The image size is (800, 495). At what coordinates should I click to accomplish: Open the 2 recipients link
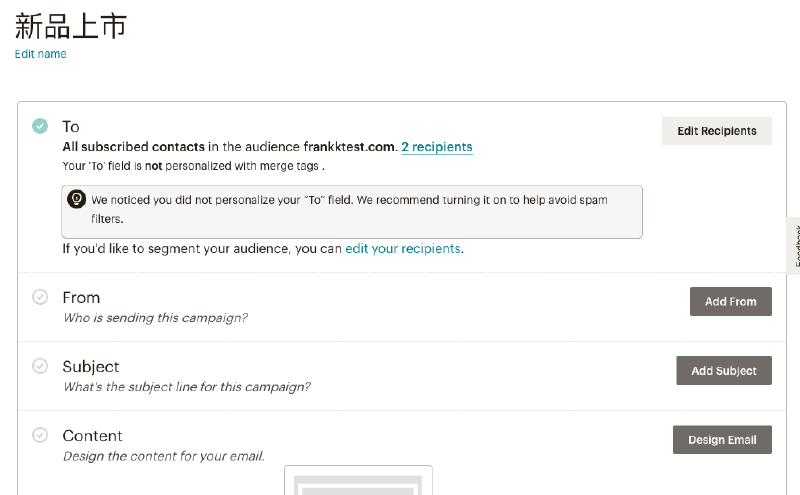437,147
